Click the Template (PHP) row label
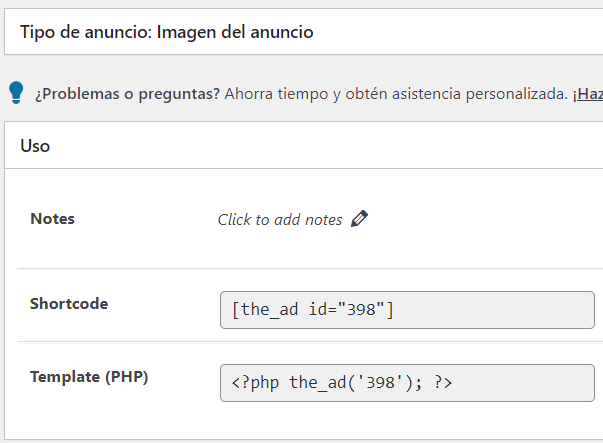This screenshot has height=443, width=603. (89, 377)
